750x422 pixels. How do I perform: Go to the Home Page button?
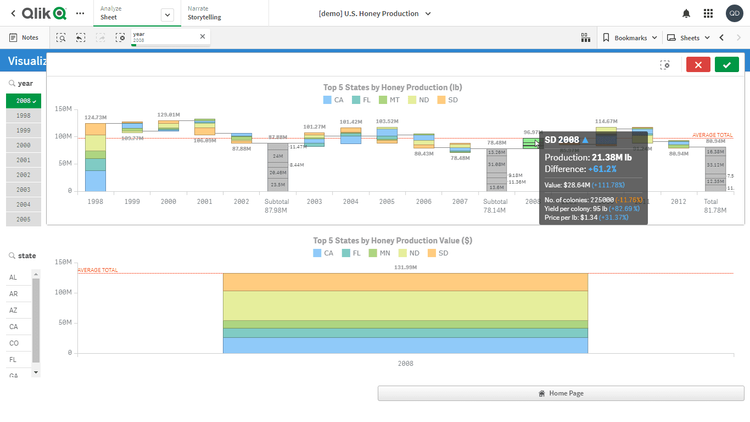pos(561,393)
